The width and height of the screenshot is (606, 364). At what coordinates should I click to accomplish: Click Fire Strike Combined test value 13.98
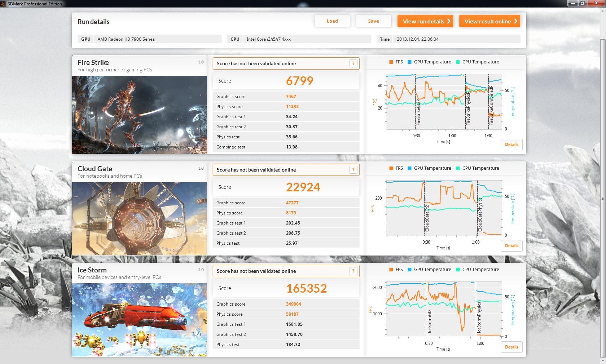pyautogui.click(x=291, y=147)
